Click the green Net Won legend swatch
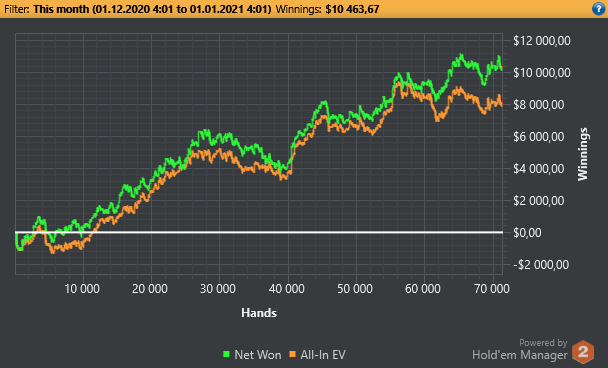This screenshot has height=368, width=608. tap(226, 354)
